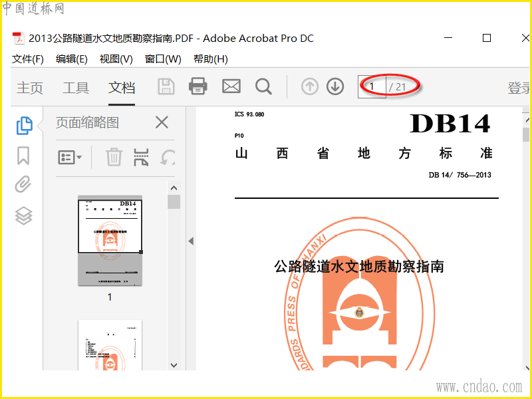
Task: Click the / 21 total pages text
Action: (397, 87)
